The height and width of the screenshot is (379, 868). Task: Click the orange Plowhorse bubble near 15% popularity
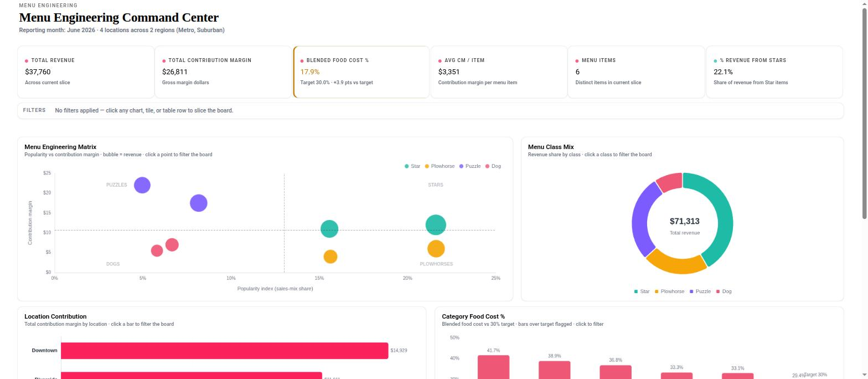pos(330,257)
